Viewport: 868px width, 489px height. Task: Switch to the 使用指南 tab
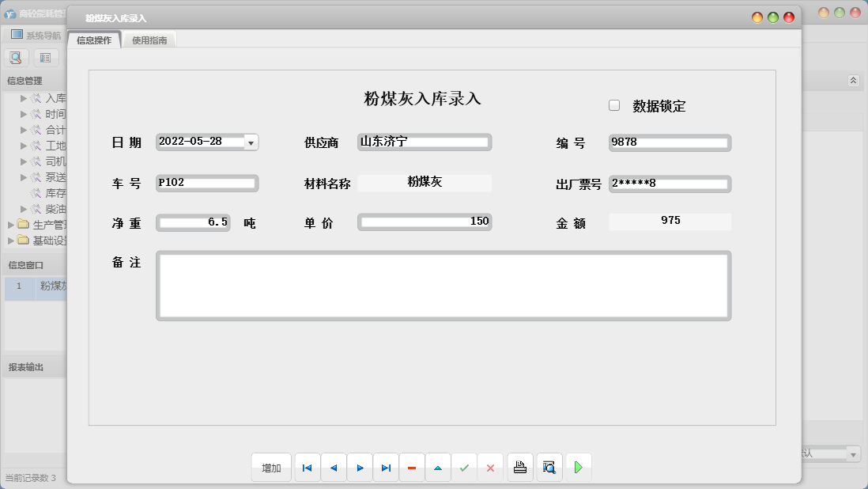tap(149, 40)
